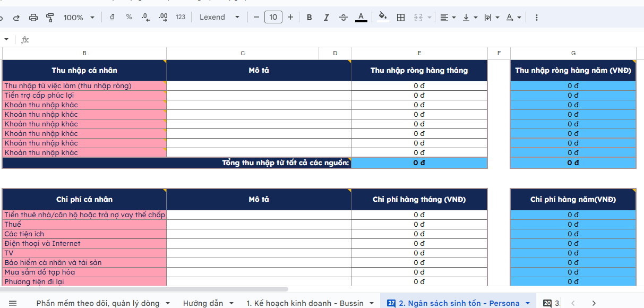Click empty Mô tả cell for 'Thuế' row

[259, 224]
